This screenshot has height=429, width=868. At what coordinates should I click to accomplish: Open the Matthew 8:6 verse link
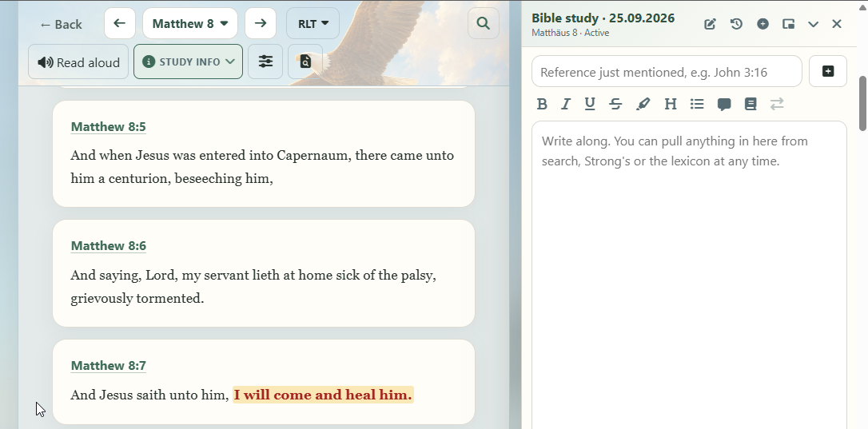(109, 246)
